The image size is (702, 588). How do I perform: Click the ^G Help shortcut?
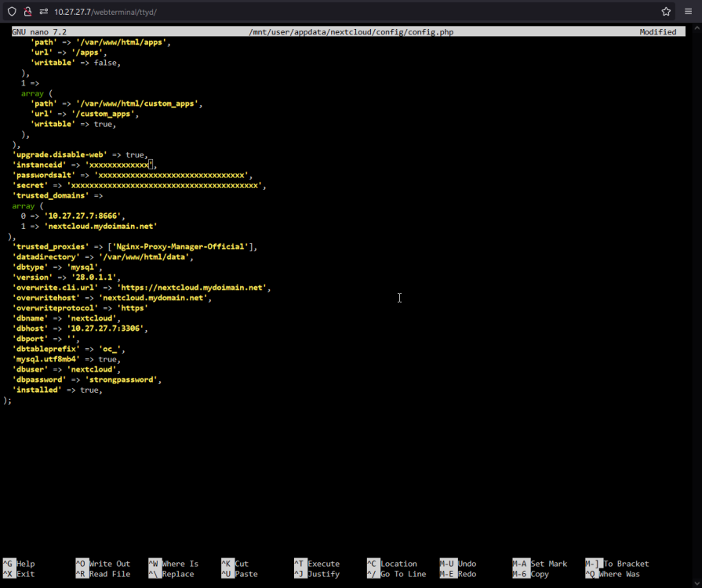coord(19,564)
